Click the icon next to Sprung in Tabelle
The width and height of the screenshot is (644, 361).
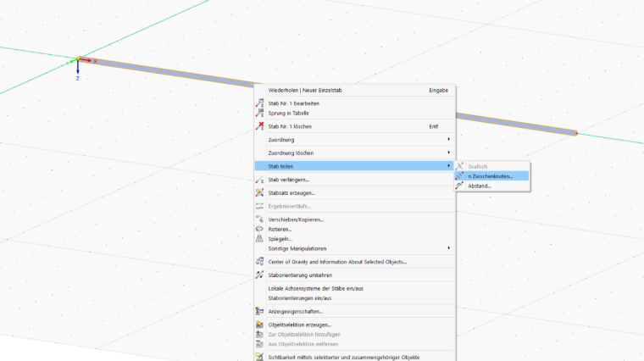tap(259, 113)
